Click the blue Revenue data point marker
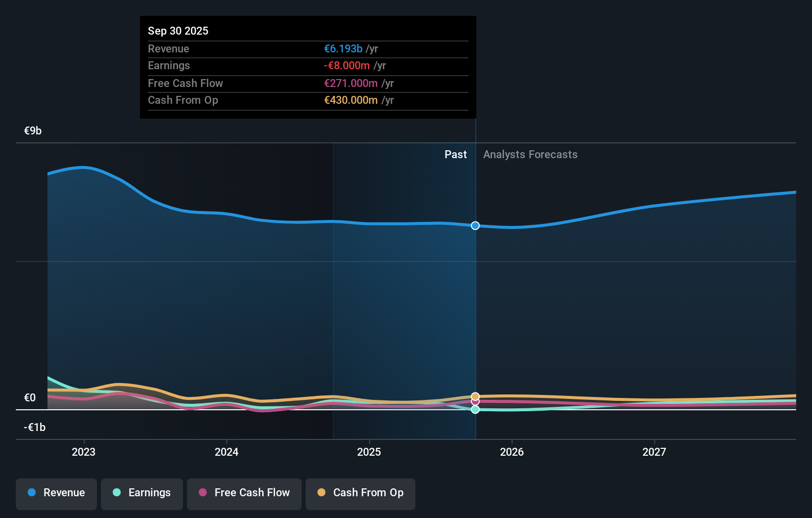812x518 pixels. coord(475,225)
